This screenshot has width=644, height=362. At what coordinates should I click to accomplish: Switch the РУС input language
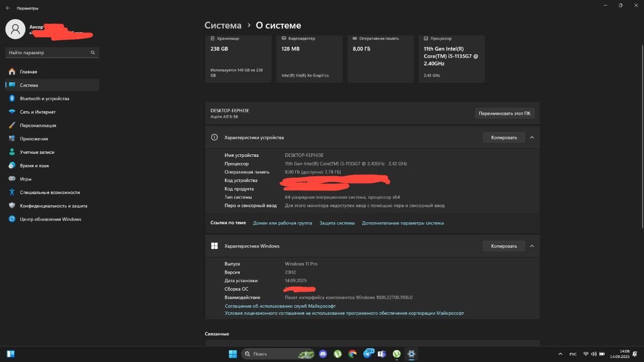[573, 354]
